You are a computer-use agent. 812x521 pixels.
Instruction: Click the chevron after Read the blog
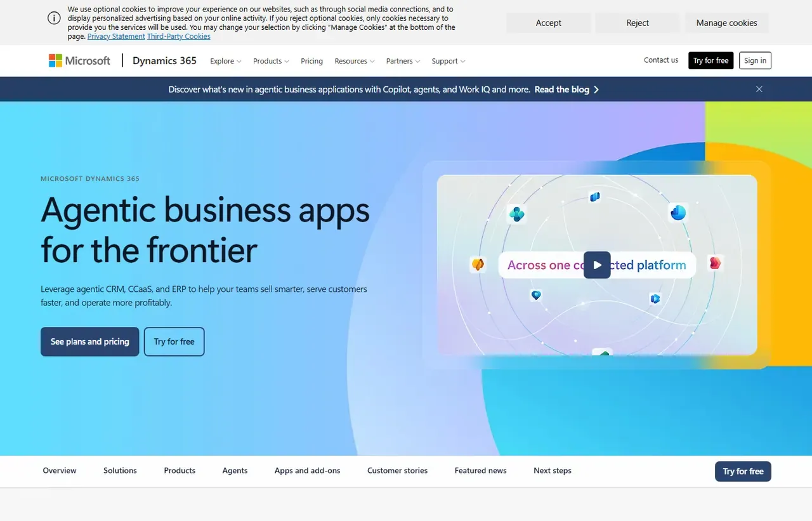pos(596,89)
